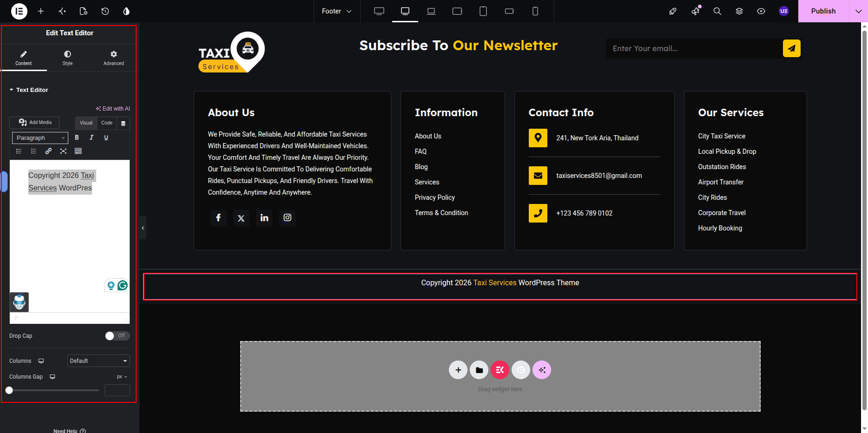Screen dimensions: 868x433
Task: Open the History clock icon
Action: pyautogui.click(x=105, y=11)
